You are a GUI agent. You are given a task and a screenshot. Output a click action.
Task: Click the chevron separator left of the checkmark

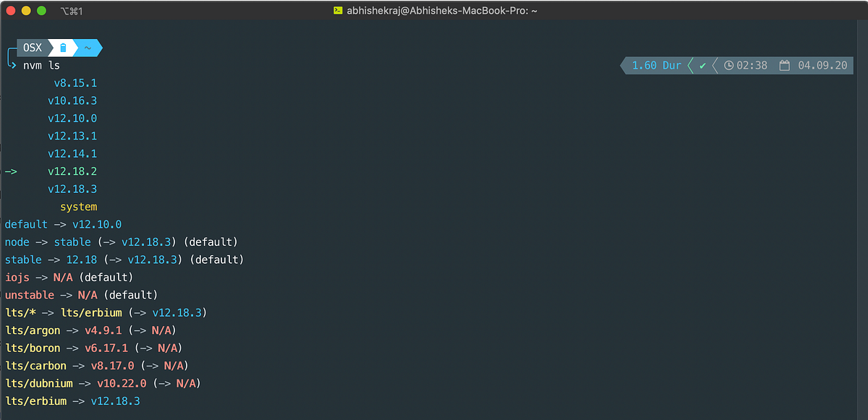689,65
